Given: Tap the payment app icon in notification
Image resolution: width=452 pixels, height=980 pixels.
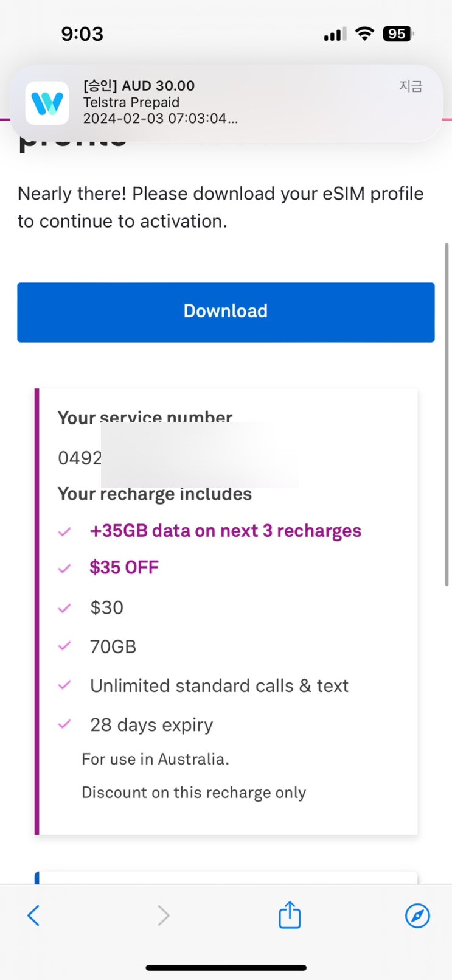Looking at the screenshot, I should [47, 103].
